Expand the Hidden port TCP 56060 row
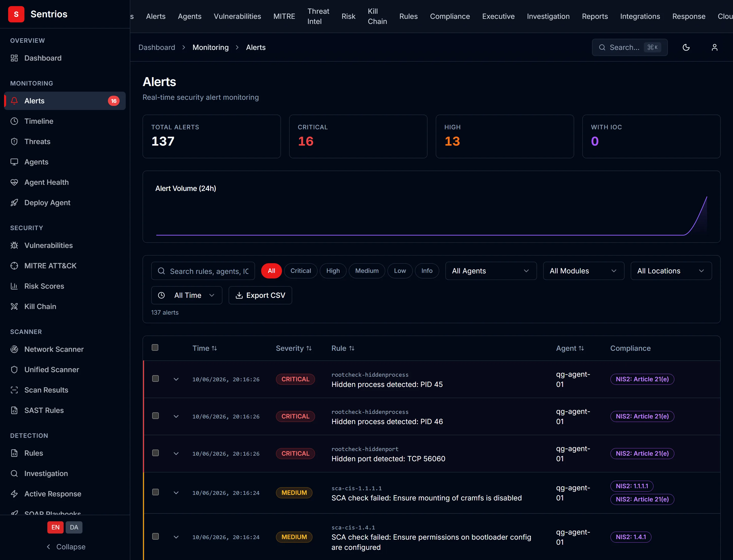This screenshot has width=733, height=560. [176, 454]
